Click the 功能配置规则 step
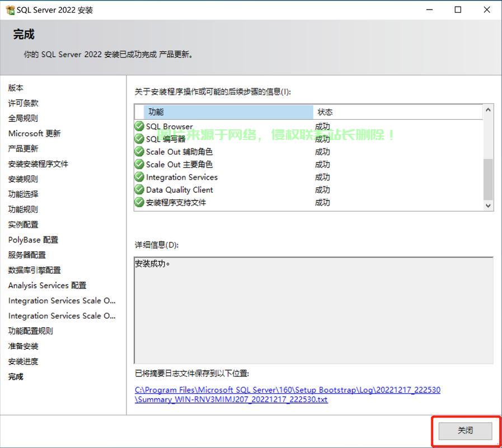 tap(30, 331)
